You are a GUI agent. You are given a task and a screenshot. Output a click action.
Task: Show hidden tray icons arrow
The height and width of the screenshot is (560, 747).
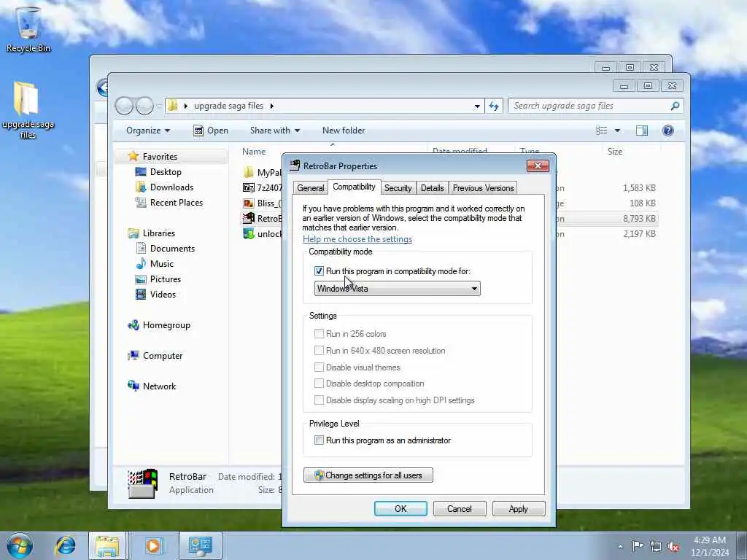(x=620, y=546)
